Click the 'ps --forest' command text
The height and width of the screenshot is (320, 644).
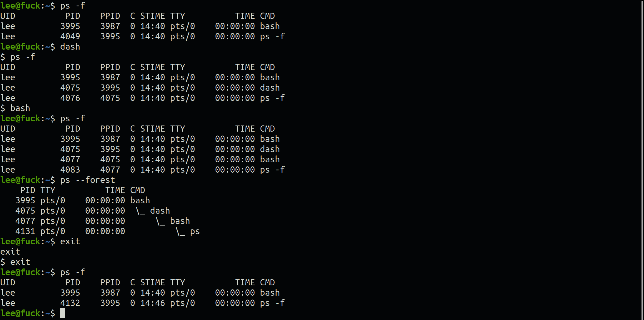tap(87, 180)
